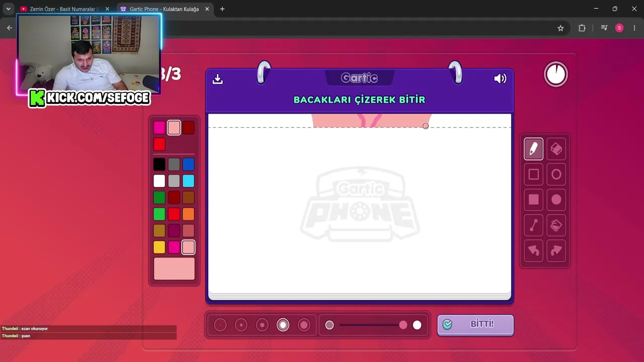644x362 pixels.
Task: Pick the filled rectangle tool
Action: click(x=533, y=200)
